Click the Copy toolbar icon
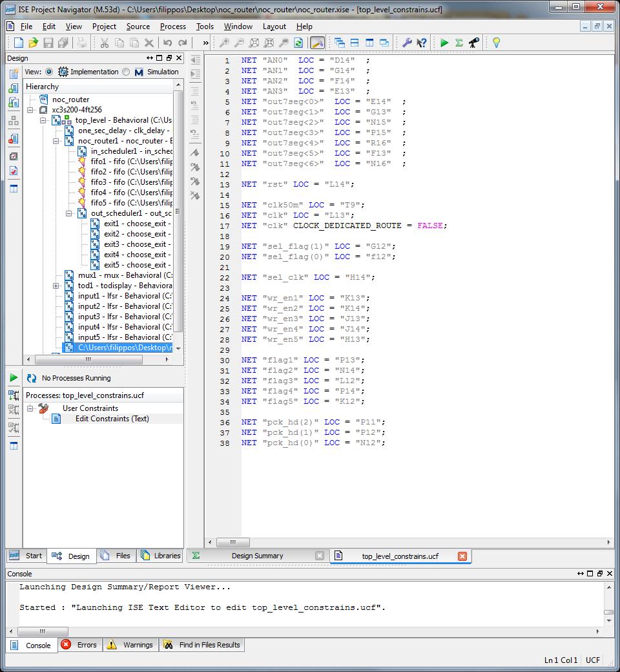The width and height of the screenshot is (620, 672). click(x=119, y=43)
